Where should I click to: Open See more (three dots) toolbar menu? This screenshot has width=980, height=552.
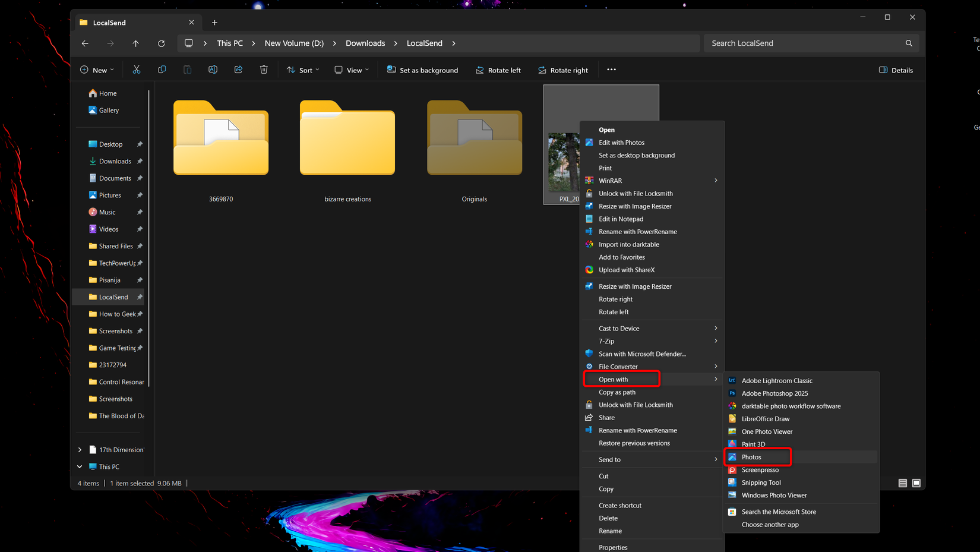click(611, 70)
